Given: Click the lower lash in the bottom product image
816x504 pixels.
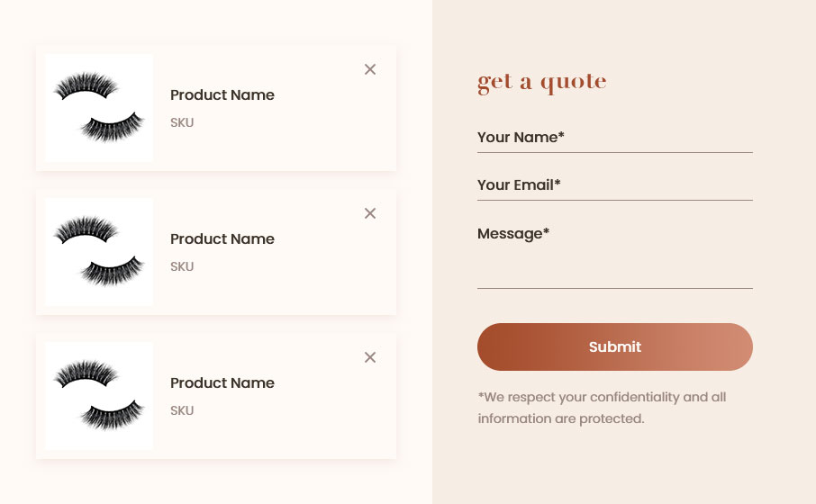Looking at the screenshot, I should pyautogui.click(x=112, y=415).
